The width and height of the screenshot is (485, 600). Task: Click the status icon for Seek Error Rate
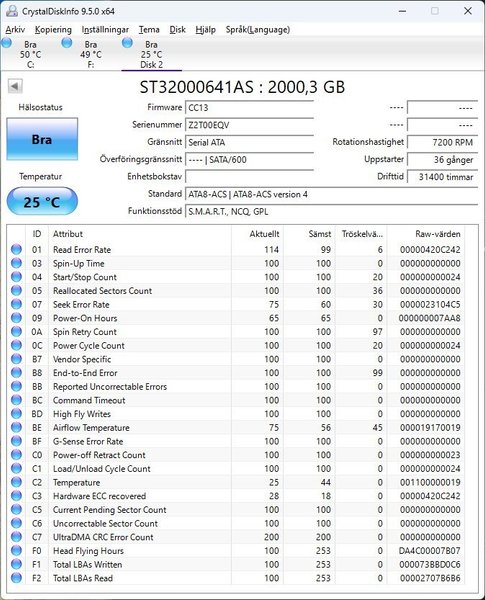click(x=16, y=304)
